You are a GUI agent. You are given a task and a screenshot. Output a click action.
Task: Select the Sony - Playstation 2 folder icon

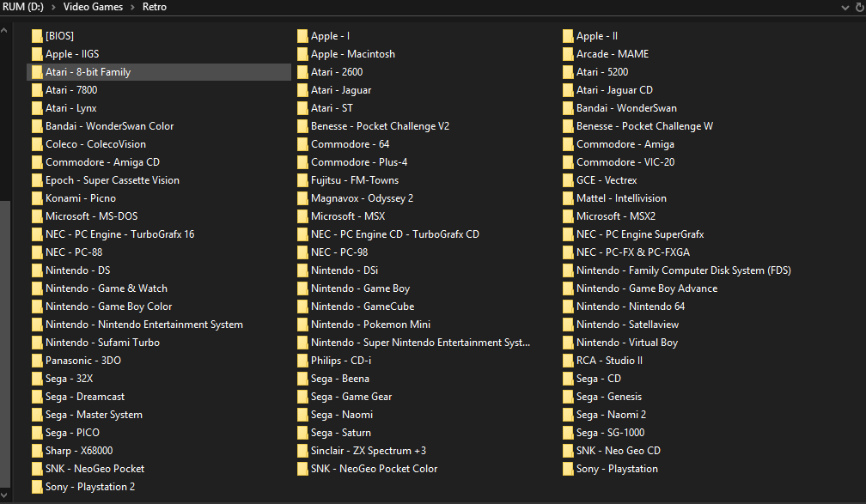coord(38,487)
